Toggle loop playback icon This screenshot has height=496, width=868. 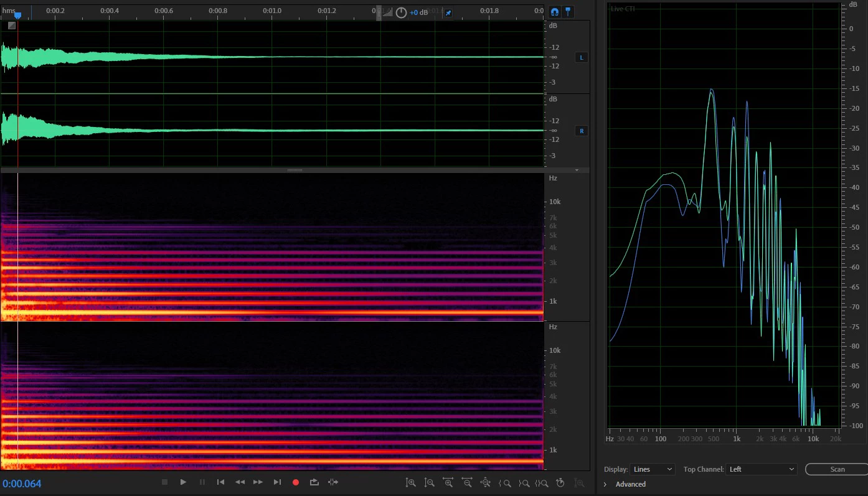(314, 482)
